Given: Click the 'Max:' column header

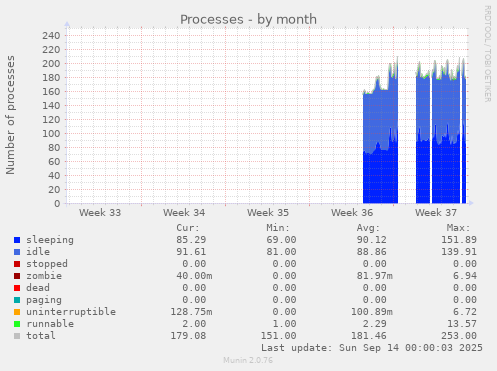Looking at the screenshot, I should click(458, 228).
